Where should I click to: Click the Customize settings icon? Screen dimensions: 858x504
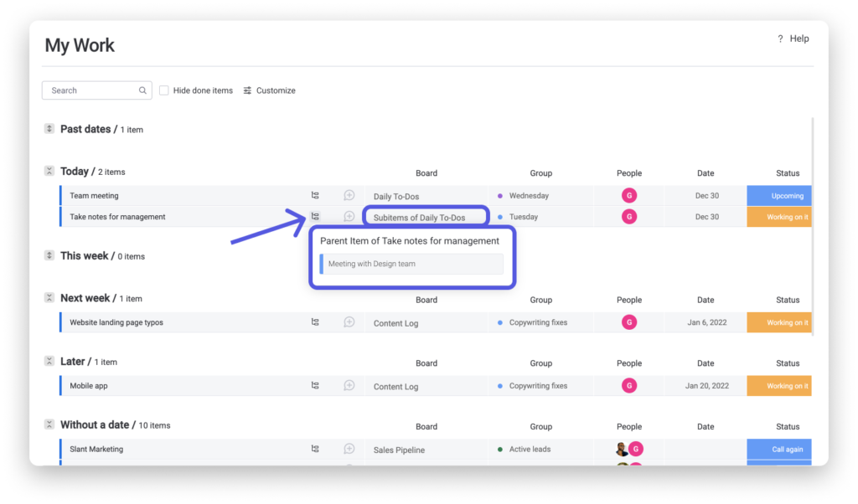(248, 90)
